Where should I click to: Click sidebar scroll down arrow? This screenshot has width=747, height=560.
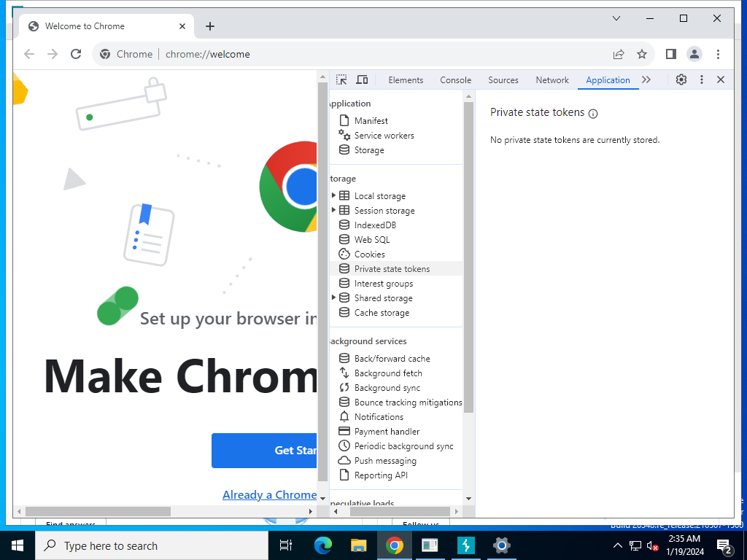point(468,499)
